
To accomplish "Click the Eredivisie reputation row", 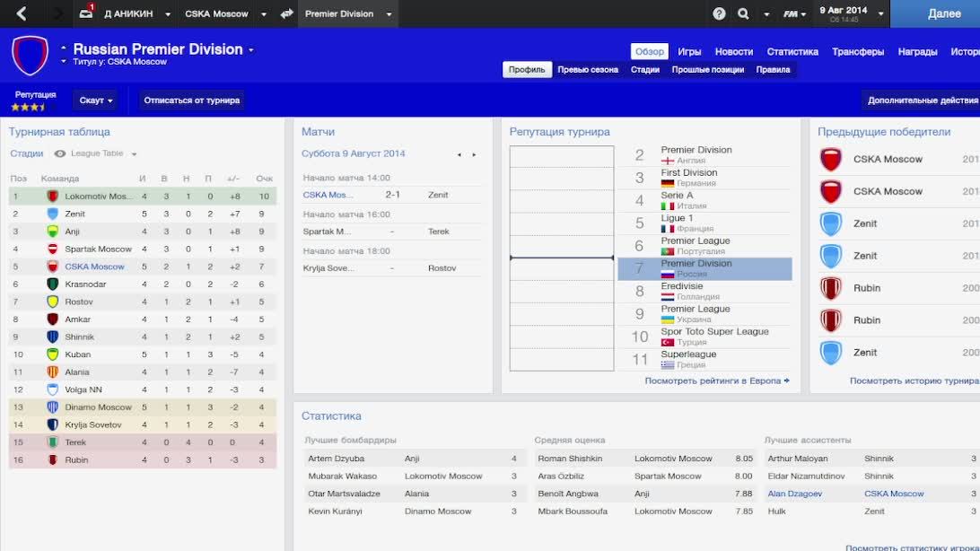I will [x=705, y=291].
